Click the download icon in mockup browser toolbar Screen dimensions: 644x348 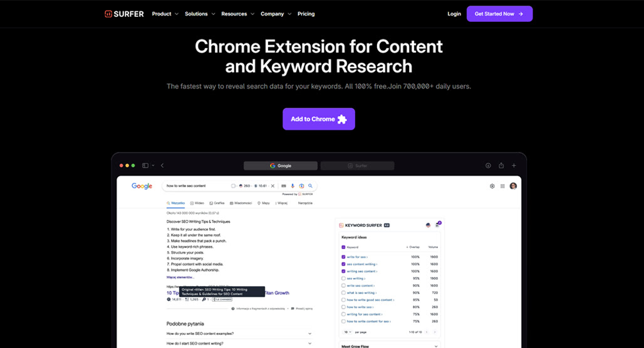[x=488, y=165]
